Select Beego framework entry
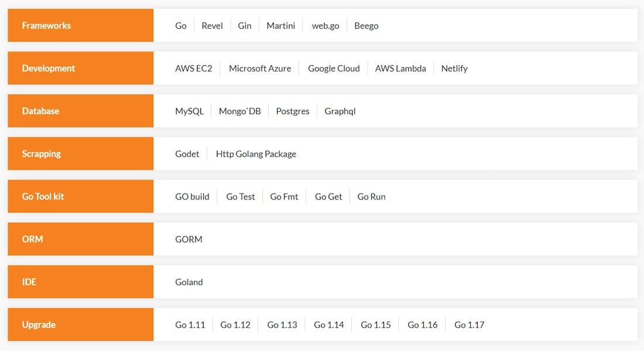This screenshot has height=351, width=644. (x=366, y=26)
